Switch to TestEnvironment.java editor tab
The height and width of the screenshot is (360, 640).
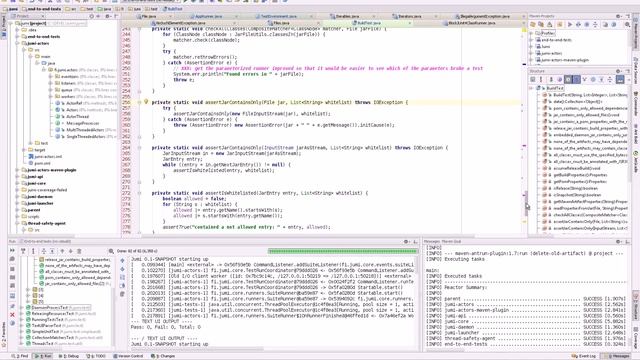click(278, 16)
